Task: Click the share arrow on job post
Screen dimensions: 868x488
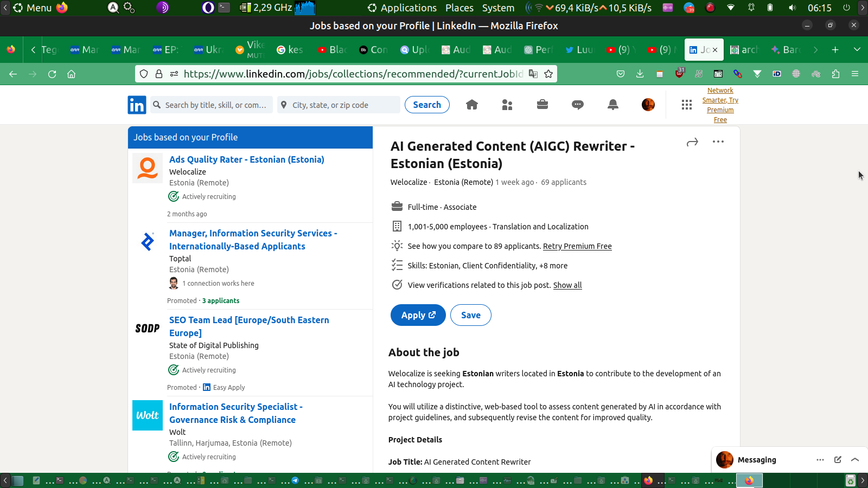Action: click(692, 142)
